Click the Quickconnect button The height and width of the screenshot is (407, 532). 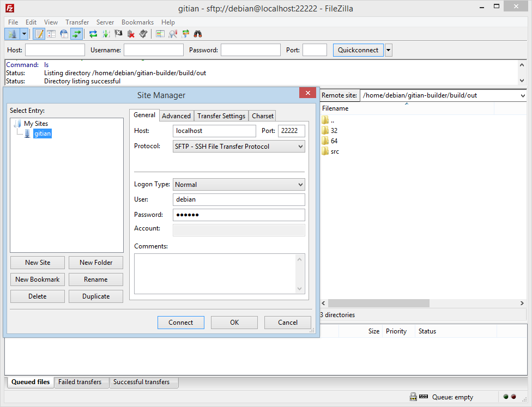click(358, 50)
